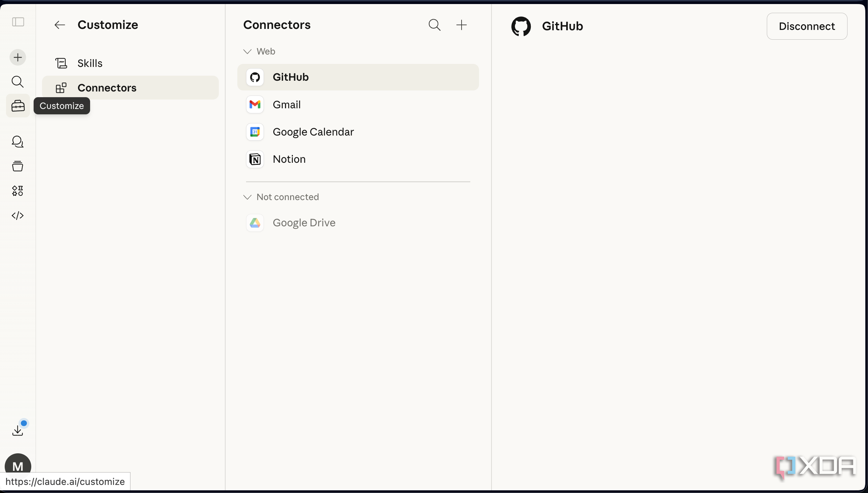Click the Google Calendar label
Screen dimensions: 868x493
[313, 132]
